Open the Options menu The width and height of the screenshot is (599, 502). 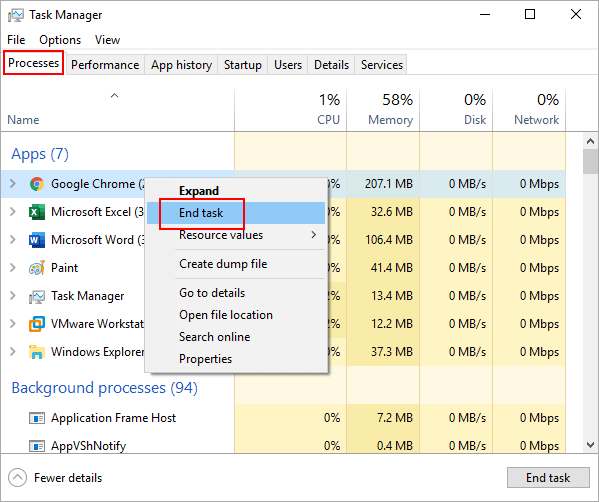(60, 40)
